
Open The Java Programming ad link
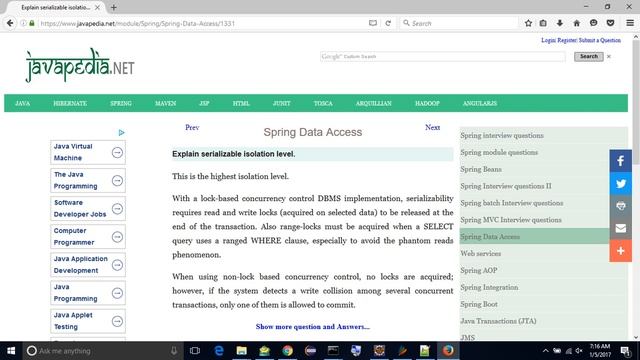click(88, 180)
